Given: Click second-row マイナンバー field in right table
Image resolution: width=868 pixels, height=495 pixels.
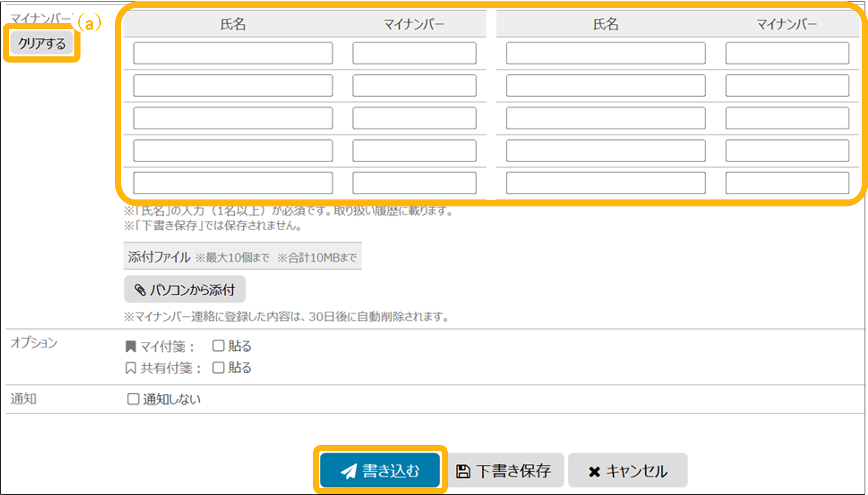Looking at the screenshot, I should pyautogui.click(x=787, y=86).
